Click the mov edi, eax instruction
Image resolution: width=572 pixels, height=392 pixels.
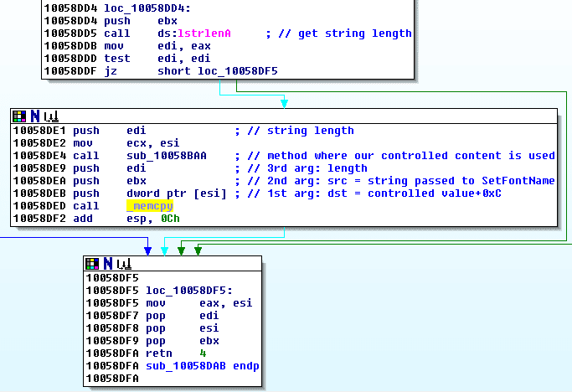tap(127, 46)
